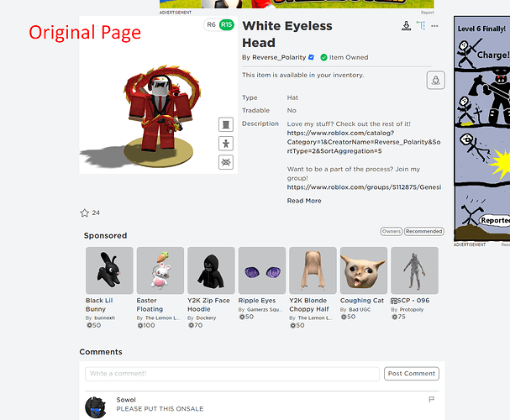The height and width of the screenshot is (420, 510).
Task: Click creator Protopoly link
Action: [412, 309]
